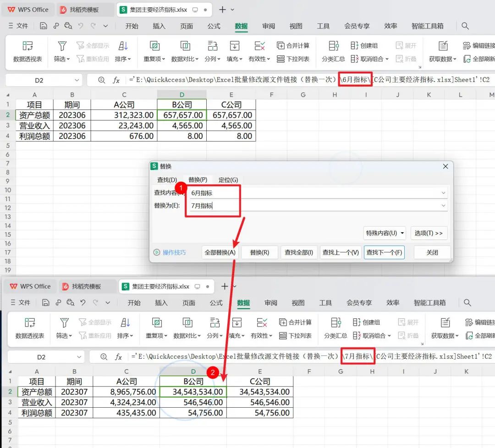Click Duplicates (重复项) icon in bottom window ribbon
Image resolution: width=495 pixels, height=448 pixels.
click(157, 322)
